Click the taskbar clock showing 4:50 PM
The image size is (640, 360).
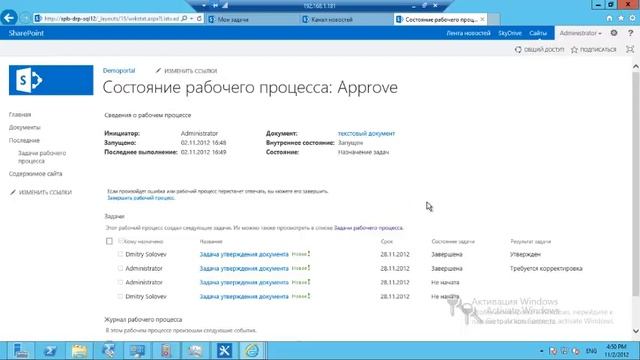617,351
